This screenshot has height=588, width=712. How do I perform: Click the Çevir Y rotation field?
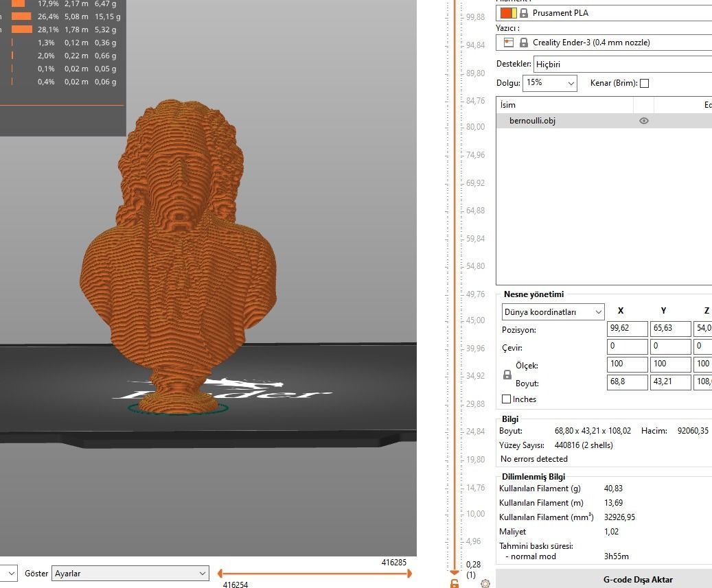pos(670,346)
